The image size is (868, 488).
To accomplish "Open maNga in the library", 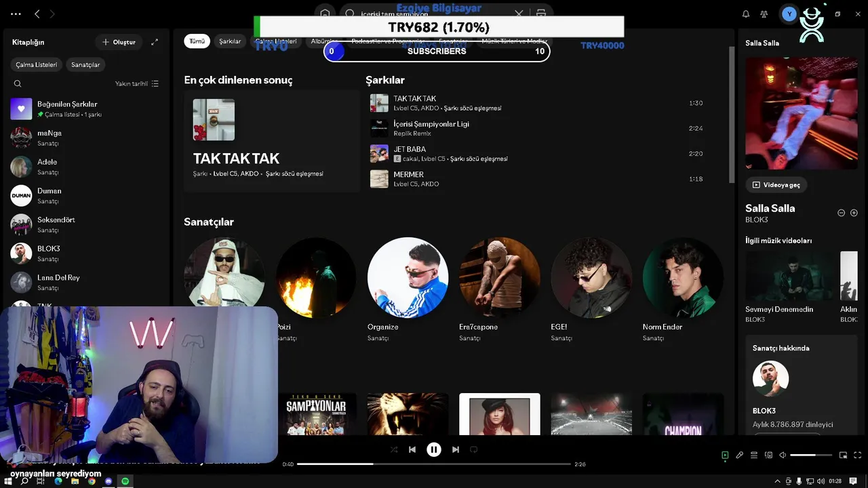I will point(86,138).
